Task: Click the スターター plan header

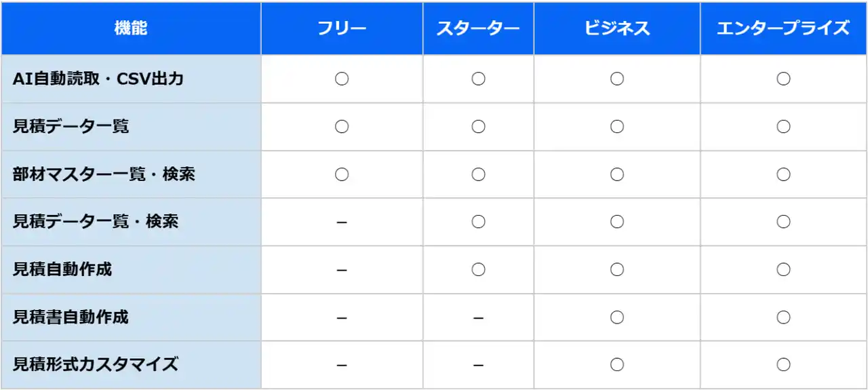Action: pyautogui.click(x=478, y=28)
